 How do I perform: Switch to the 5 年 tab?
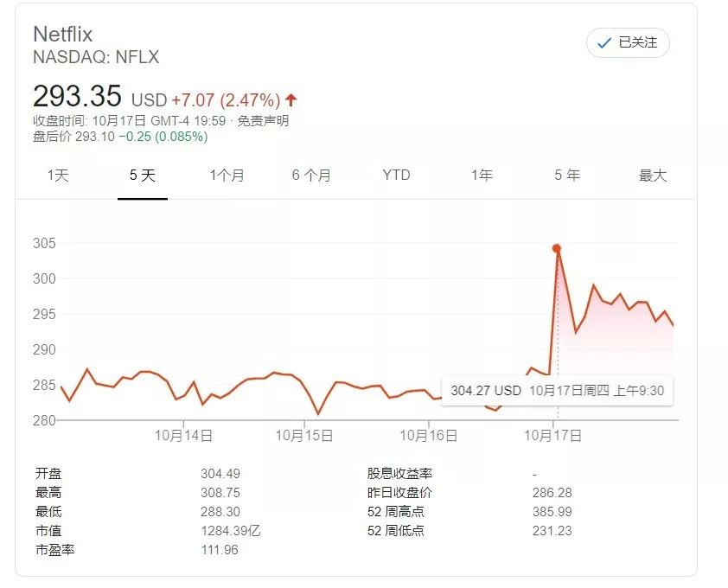click(567, 176)
